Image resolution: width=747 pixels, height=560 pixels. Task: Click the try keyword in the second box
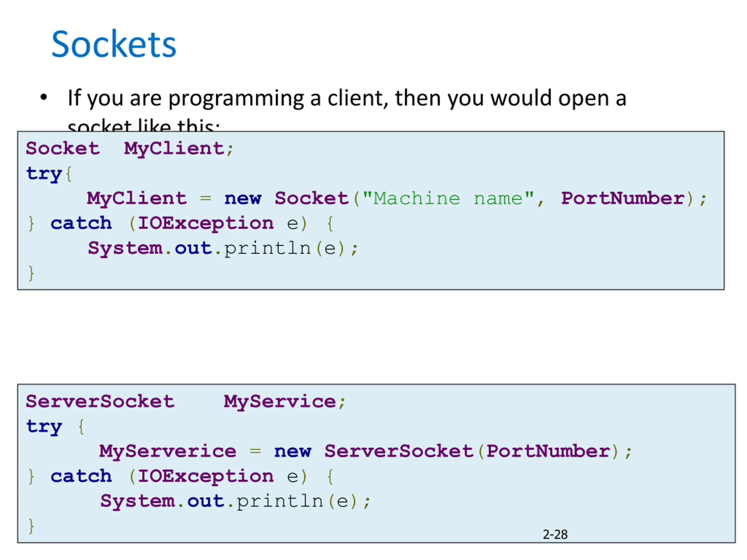[x=44, y=427]
